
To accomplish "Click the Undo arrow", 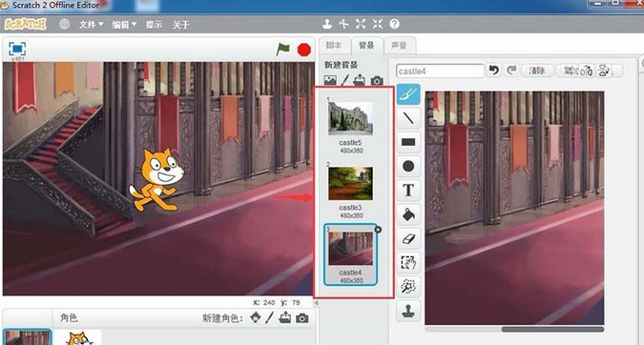I will point(494,71).
